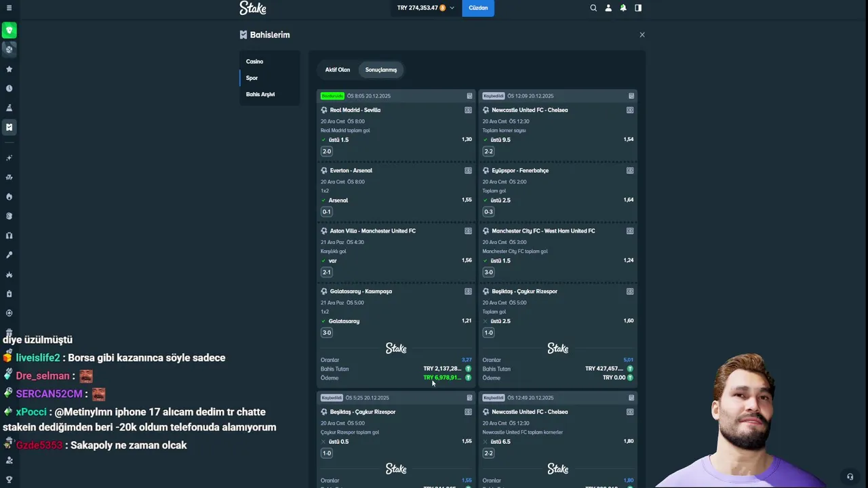This screenshot has height=488, width=868.
Task: Open bet receipt icon on upper 12:09 card
Action: (631, 96)
